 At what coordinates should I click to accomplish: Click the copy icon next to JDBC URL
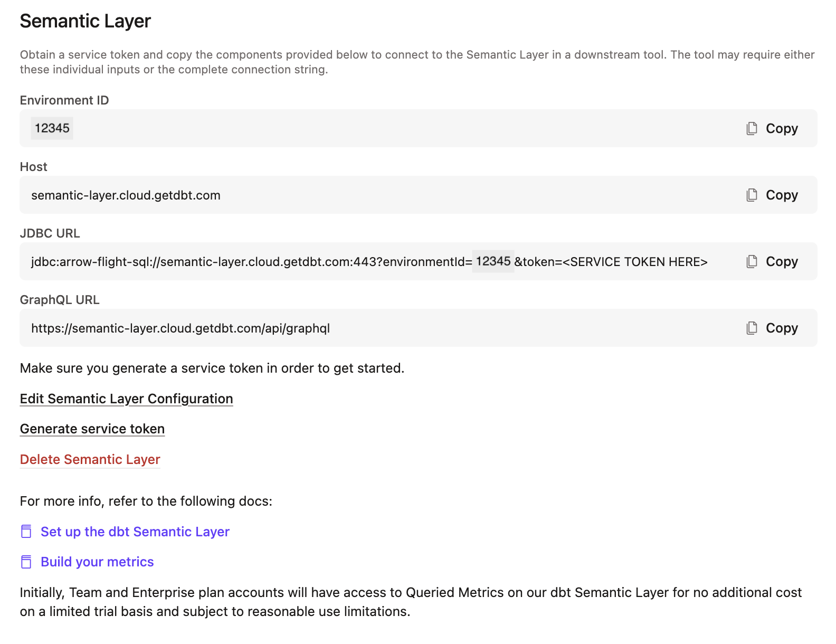click(x=751, y=261)
